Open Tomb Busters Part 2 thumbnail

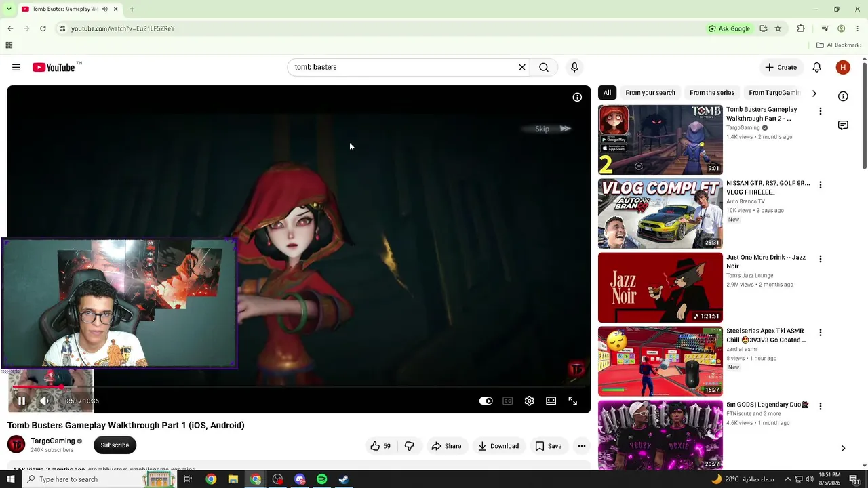tap(660, 140)
